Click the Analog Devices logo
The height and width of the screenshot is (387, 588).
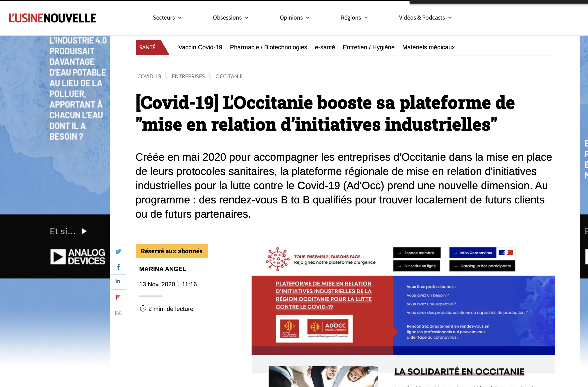pyautogui.click(x=78, y=257)
